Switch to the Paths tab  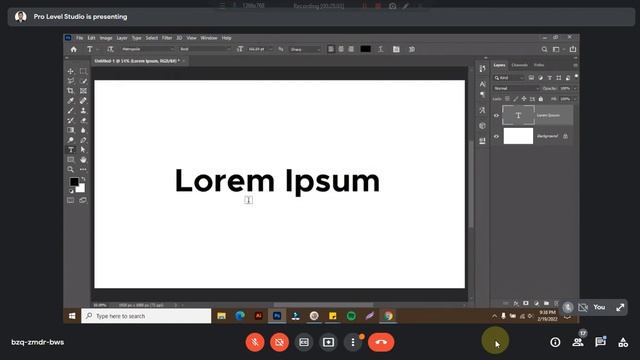[x=539, y=65]
